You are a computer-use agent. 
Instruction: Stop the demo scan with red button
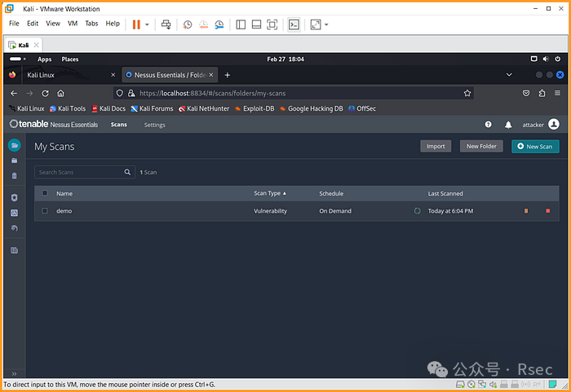pyautogui.click(x=548, y=211)
